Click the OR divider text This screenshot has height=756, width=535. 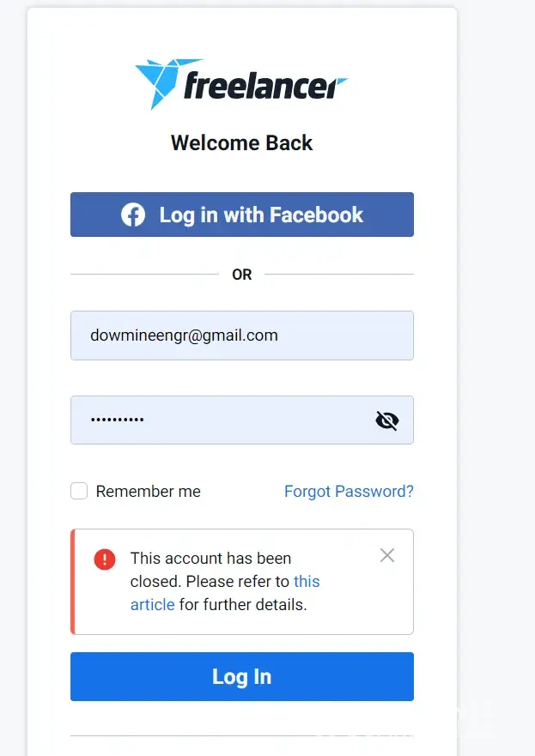point(242,275)
